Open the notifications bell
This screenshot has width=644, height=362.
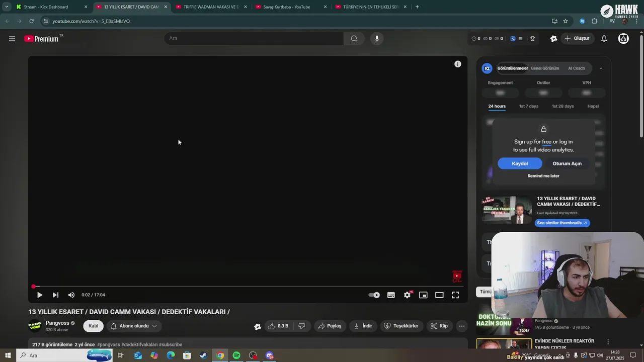[604, 39]
